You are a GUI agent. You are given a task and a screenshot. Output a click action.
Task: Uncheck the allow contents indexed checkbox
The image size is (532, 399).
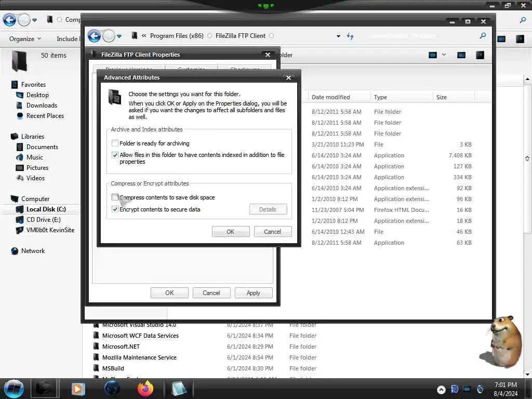tap(115, 155)
